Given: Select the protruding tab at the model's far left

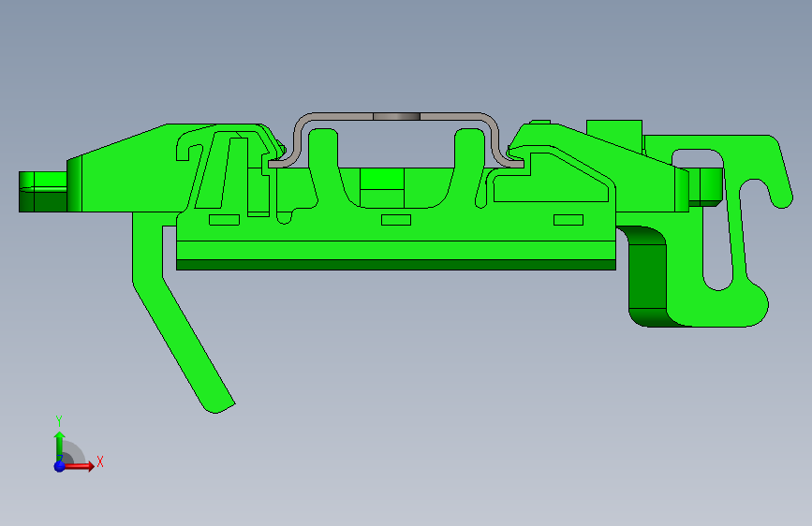Looking at the screenshot, I should click(x=43, y=192).
